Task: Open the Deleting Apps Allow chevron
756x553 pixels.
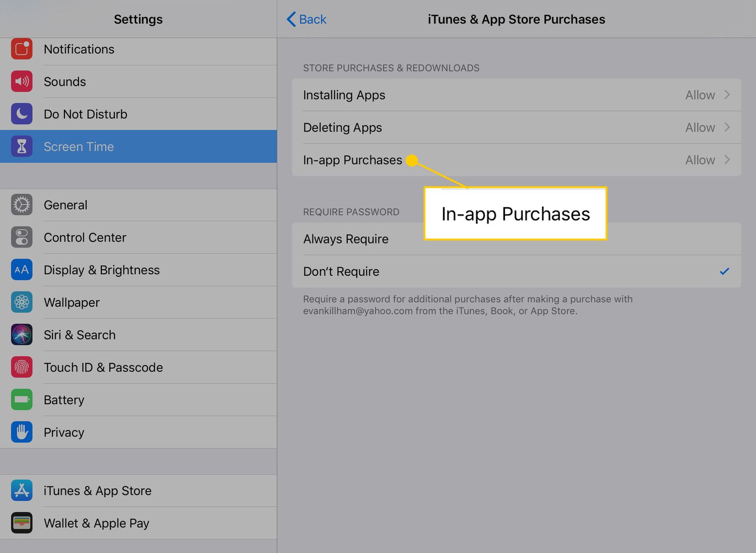Action: pos(727,128)
